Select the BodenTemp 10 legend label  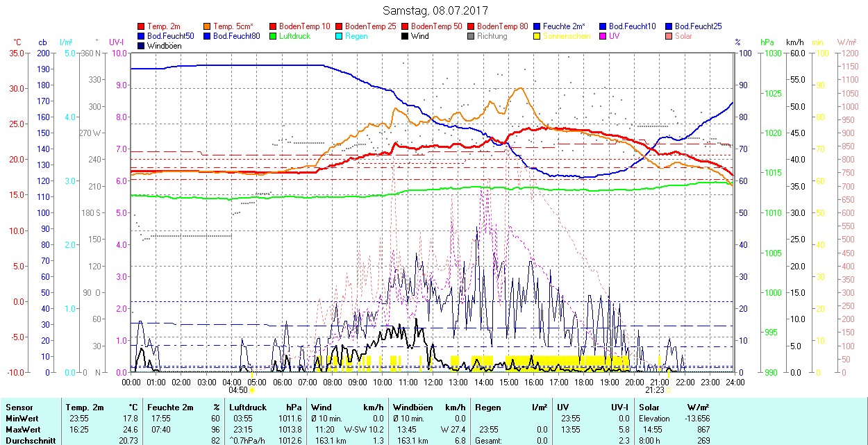(305, 26)
